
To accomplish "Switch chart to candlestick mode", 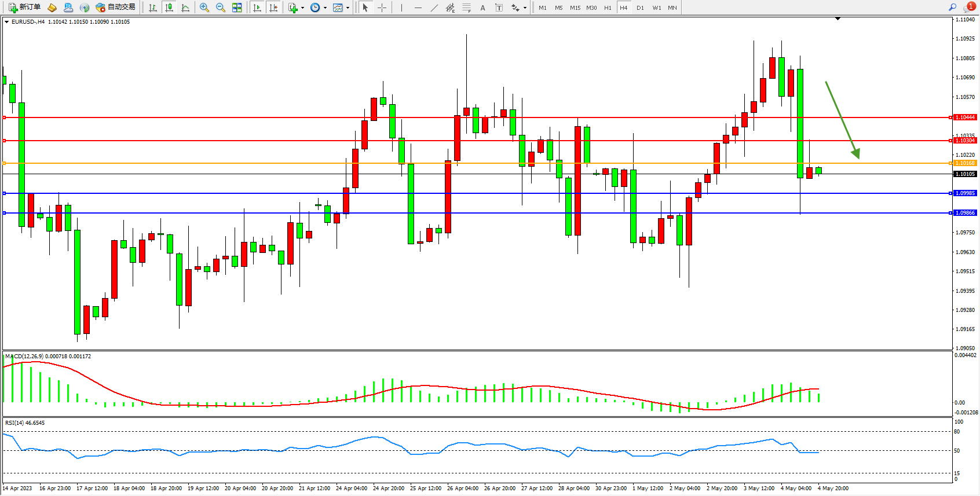I will (169, 8).
